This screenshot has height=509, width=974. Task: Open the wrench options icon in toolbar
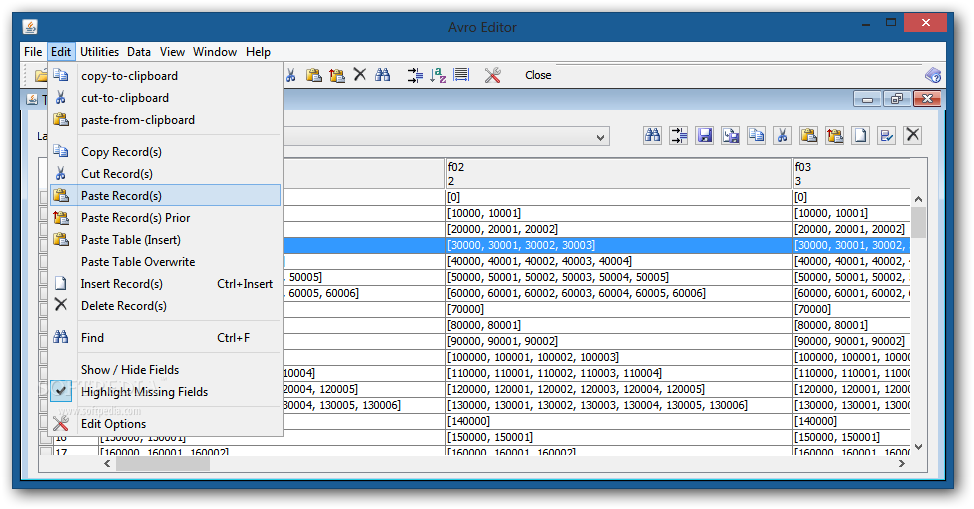(492, 75)
